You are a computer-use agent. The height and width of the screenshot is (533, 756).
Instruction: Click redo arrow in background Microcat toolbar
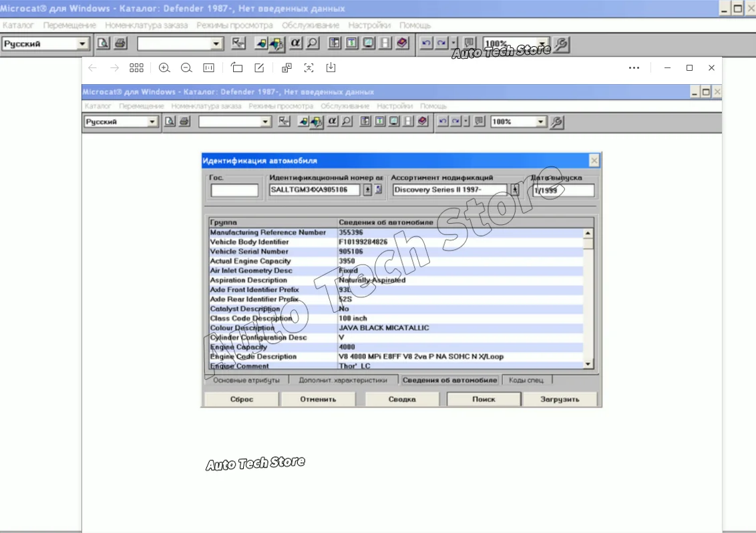(x=441, y=43)
